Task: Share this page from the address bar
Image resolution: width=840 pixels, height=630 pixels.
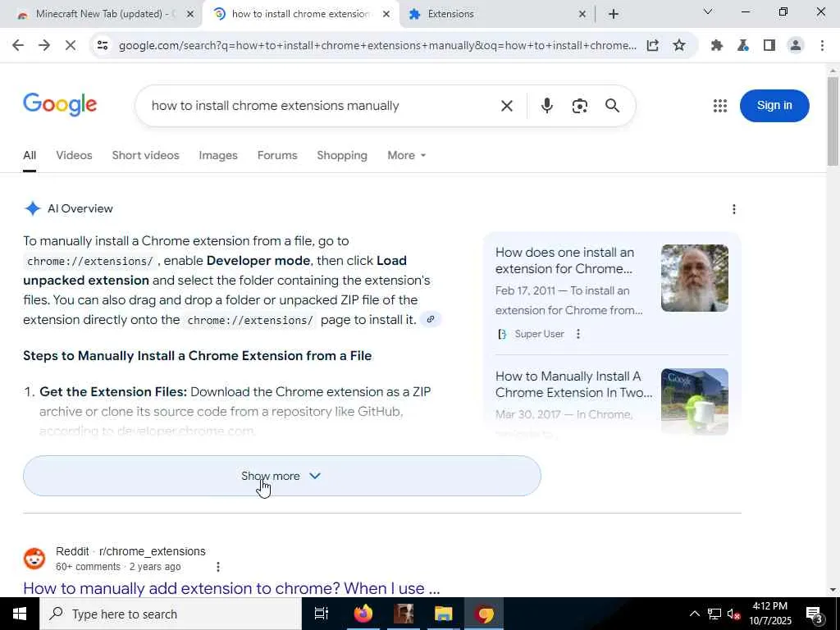Action: [652, 46]
